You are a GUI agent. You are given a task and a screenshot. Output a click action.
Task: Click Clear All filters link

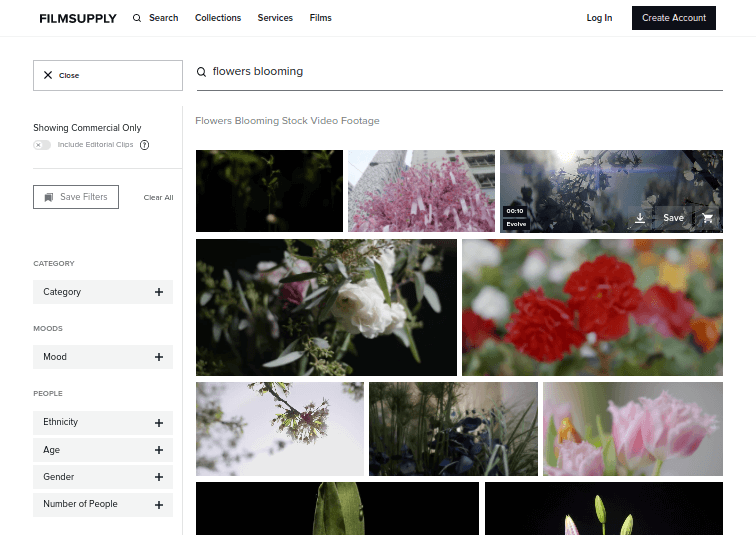(x=158, y=197)
